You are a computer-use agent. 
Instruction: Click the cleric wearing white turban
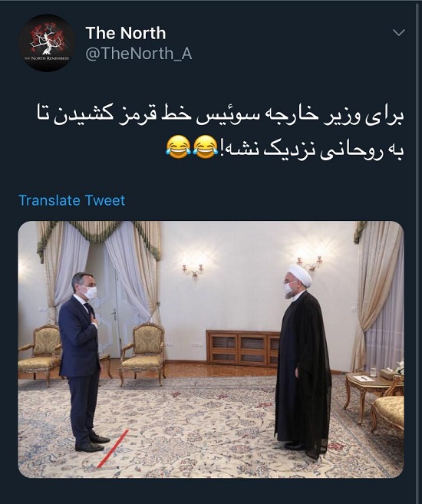[302, 360]
